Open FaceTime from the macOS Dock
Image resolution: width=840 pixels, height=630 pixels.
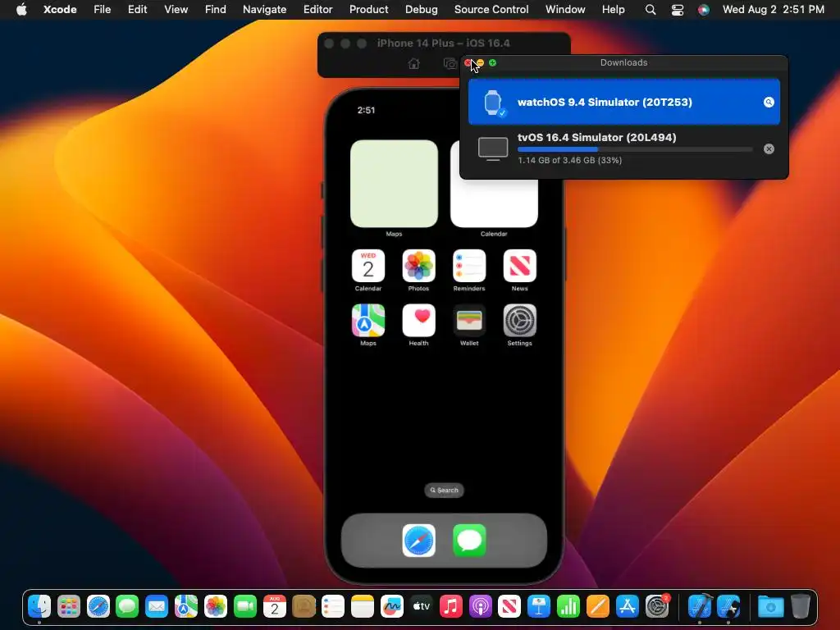pos(244,606)
